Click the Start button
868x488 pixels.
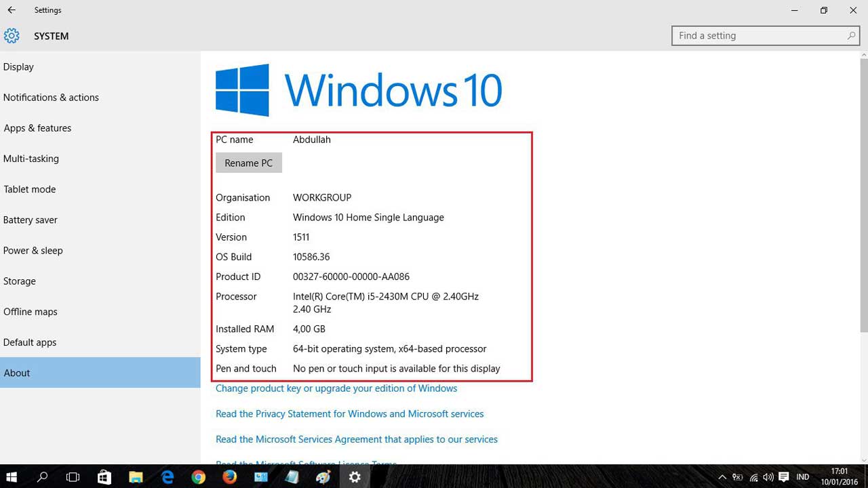[x=12, y=476]
